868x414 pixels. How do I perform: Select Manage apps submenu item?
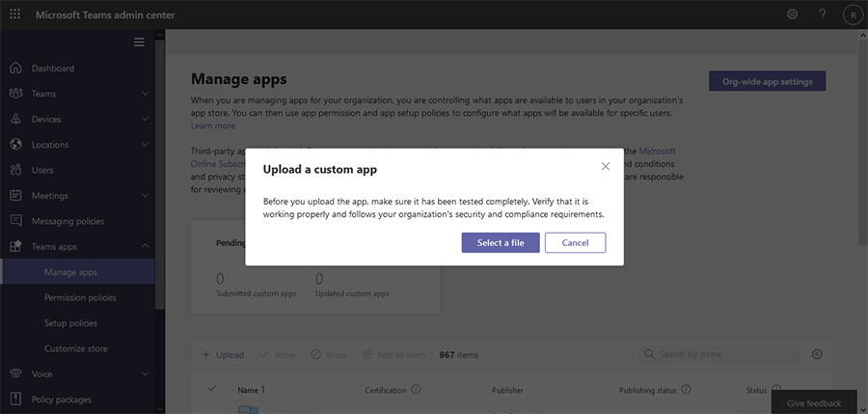pos(77,272)
